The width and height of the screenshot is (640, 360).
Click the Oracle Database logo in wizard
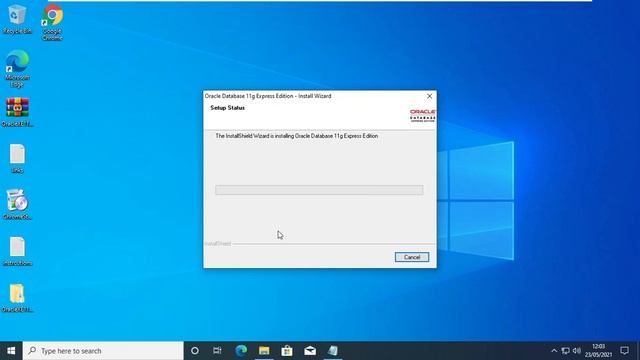click(x=423, y=115)
